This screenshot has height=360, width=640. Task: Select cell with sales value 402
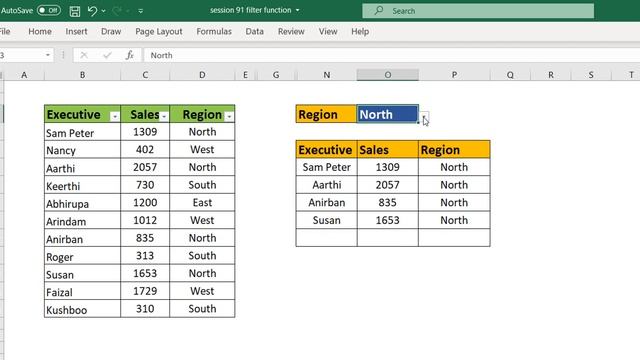[145, 150]
